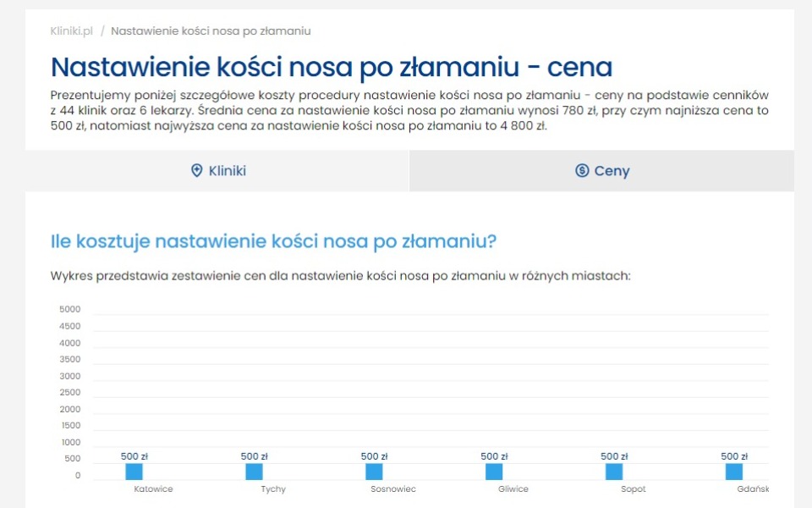Open the Kliniki.pl breadcrumb link
Image resolution: width=812 pixels, height=508 pixels.
coord(74,30)
